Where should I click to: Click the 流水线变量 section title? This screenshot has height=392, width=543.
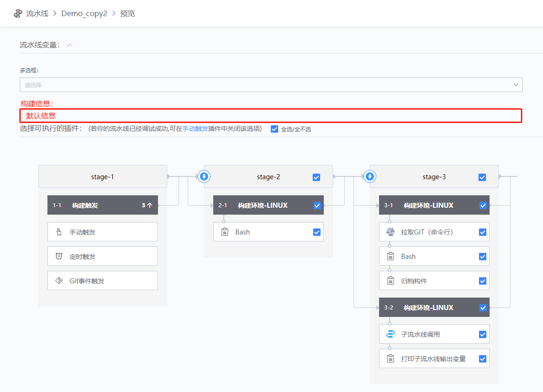pyautogui.click(x=40, y=45)
